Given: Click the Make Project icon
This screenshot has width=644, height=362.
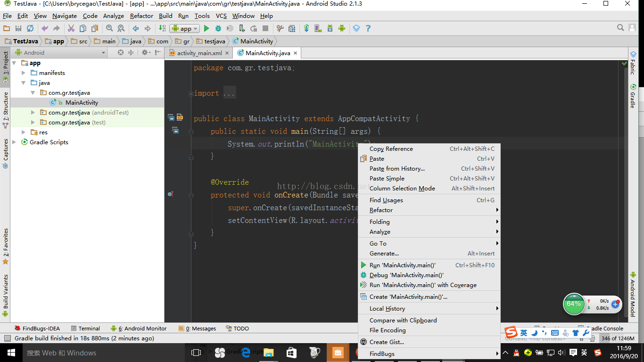Looking at the screenshot, I should coord(162,28).
